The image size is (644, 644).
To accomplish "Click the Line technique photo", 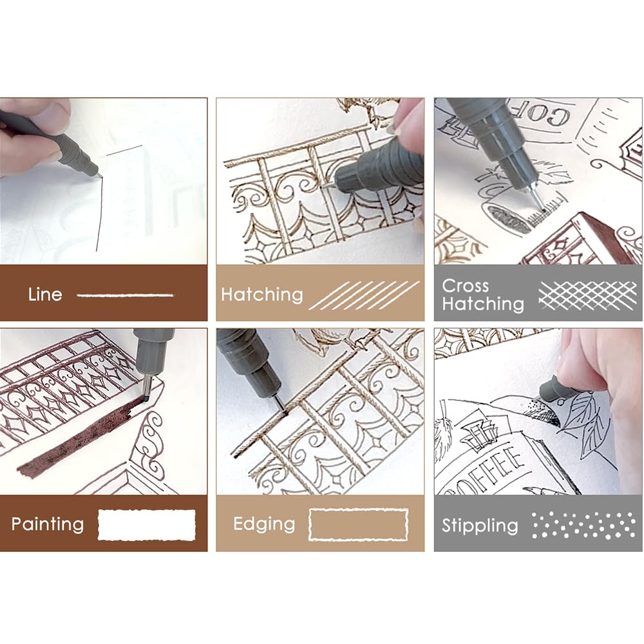I will click(x=104, y=181).
